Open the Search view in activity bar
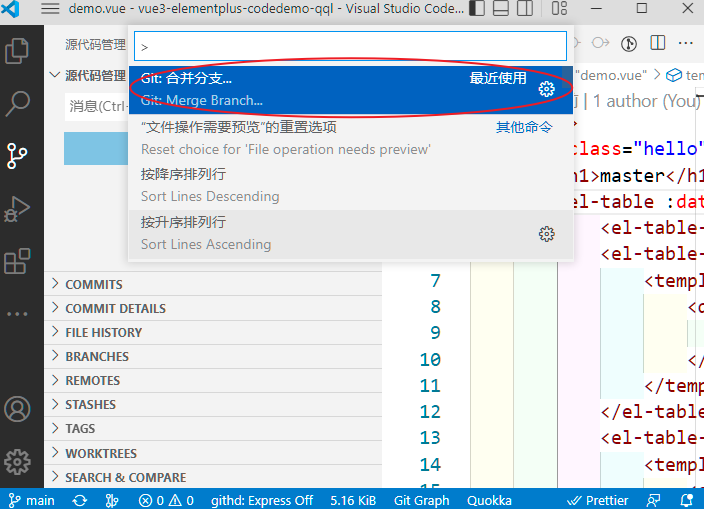 (x=17, y=103)
